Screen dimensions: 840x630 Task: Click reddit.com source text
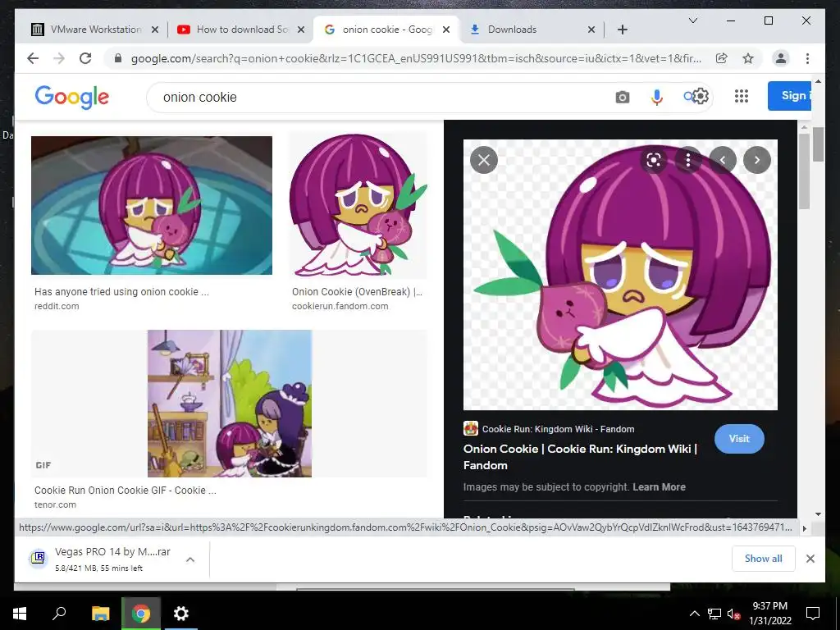(x=57, y=306)
